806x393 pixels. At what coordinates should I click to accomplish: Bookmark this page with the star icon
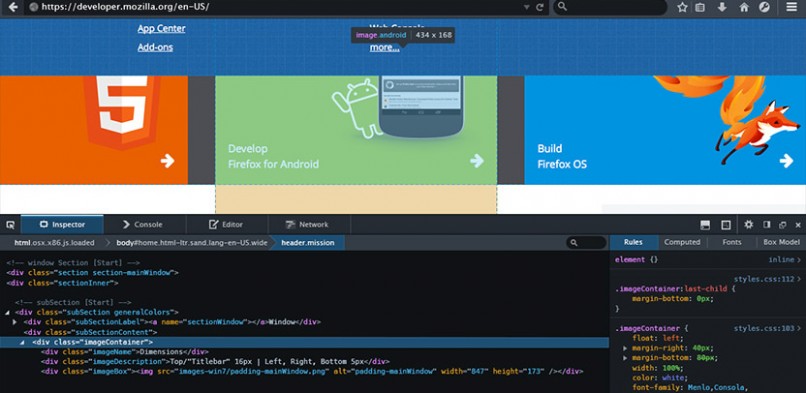pos(682,7)
